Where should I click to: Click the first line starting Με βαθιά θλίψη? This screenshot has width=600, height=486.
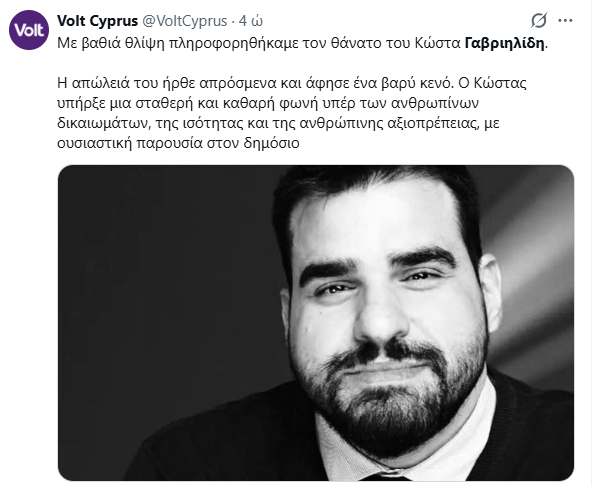coord(302,43)
